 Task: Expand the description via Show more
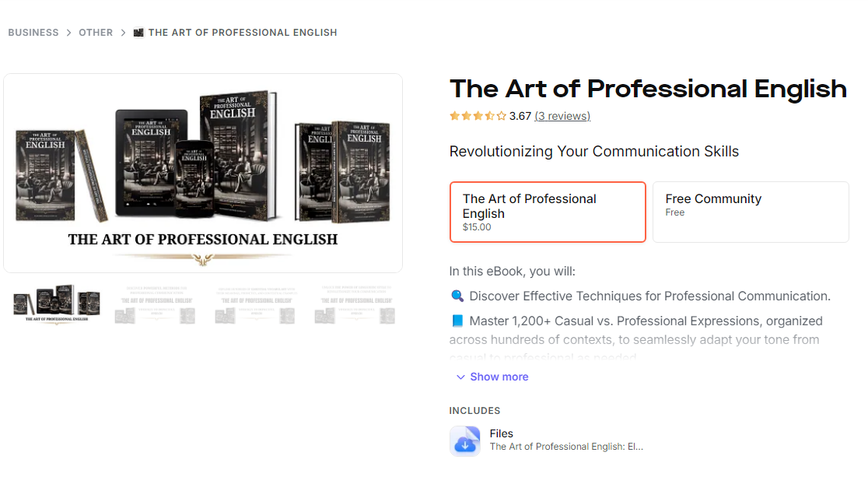pyautogui.click(x=499, y=377)
